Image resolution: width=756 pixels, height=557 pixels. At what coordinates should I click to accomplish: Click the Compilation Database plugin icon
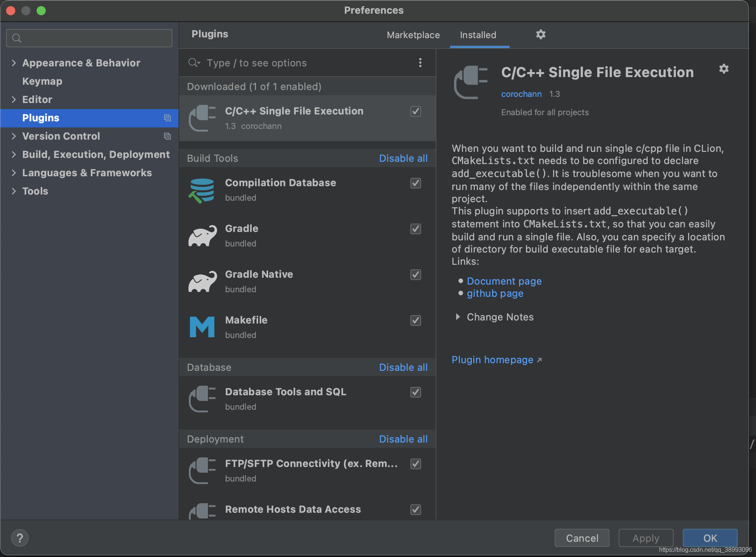(202, 190)
